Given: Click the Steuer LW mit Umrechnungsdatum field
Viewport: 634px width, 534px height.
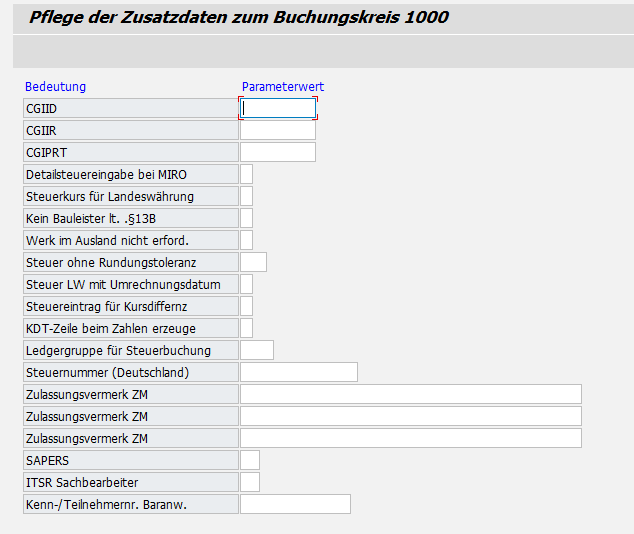Looking at the screenshot, I should [247, 284].
